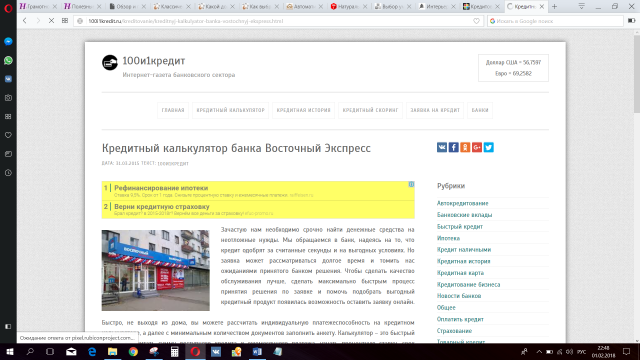Open ЗАЯВКА НА КРЕДИТ menu item
640x360 pixels.
tap(435, 110)
